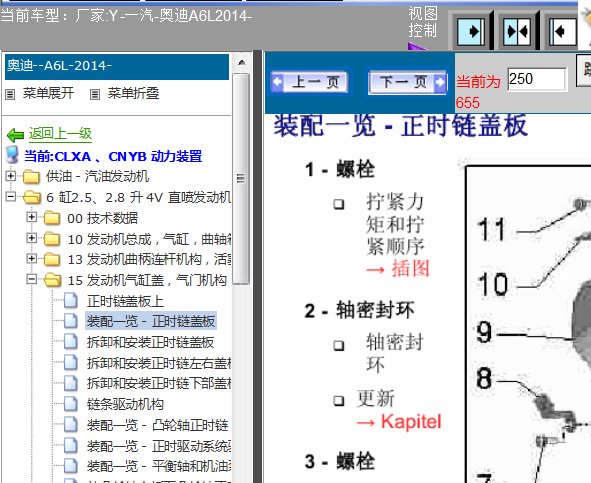The height and width of the screenshot is (483, 591).
Task: Collapse the 15 发动机气缸盖 folder
Action: click(x=32, y=279)
